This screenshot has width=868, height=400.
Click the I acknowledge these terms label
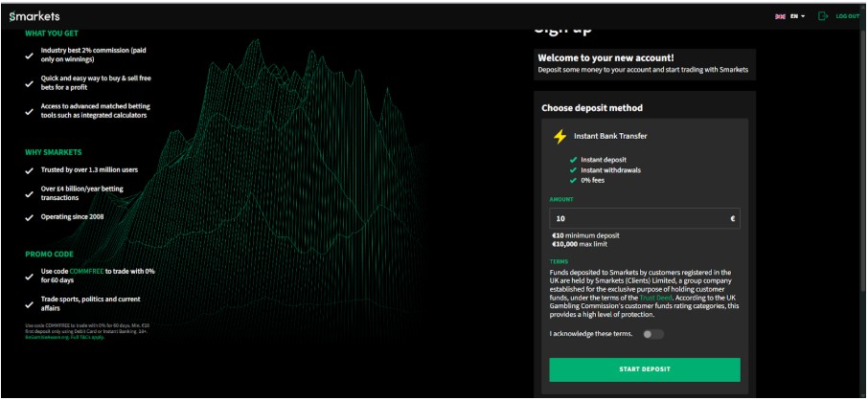click(x=591, y=334)
